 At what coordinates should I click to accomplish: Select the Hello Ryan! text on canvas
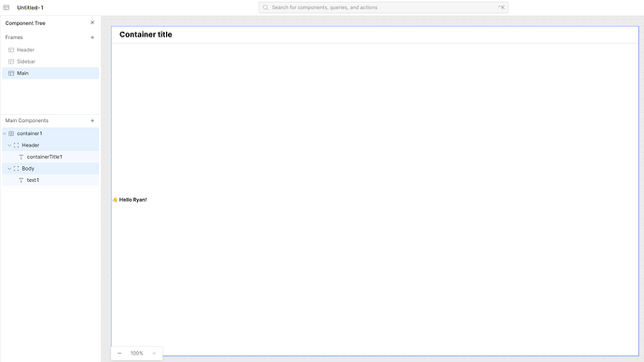click(x=133, y=200)
